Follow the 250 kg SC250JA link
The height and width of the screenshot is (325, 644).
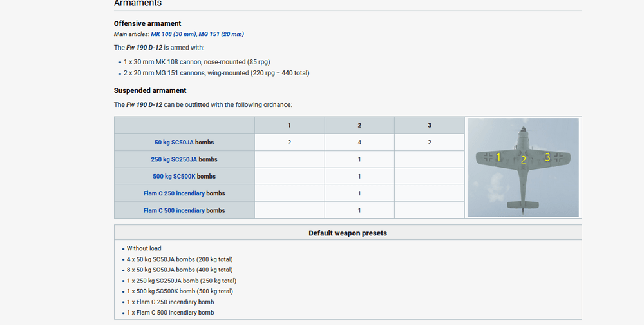(x=174, y=159)
